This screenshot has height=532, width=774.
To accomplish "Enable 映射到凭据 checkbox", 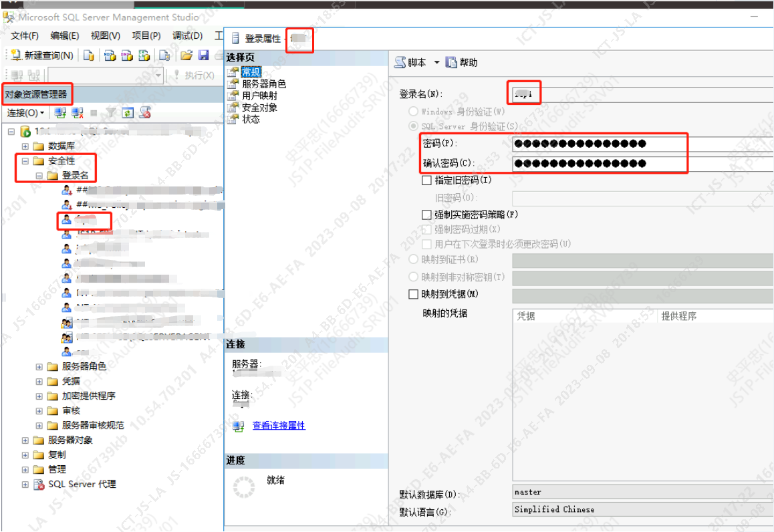I will pos(414,294).
